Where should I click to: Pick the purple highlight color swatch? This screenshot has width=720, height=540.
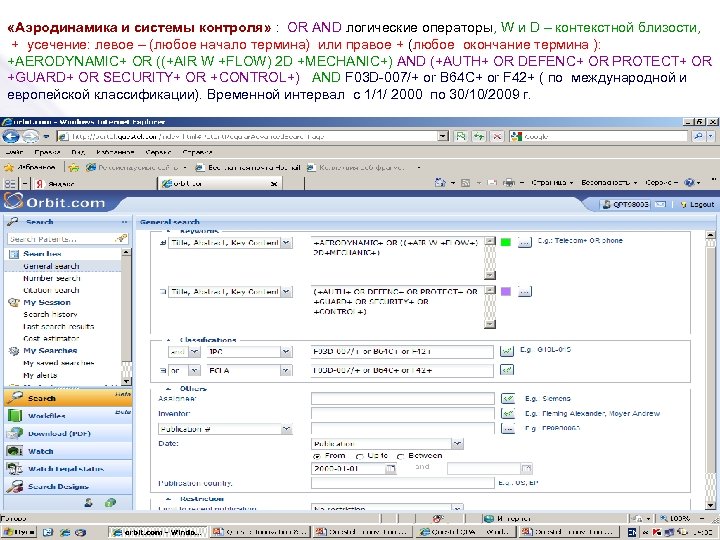[506, 292]
